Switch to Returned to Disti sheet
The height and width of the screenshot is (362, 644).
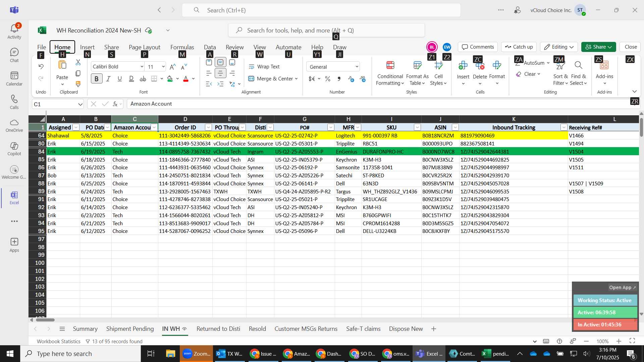[x=218, y=329]
